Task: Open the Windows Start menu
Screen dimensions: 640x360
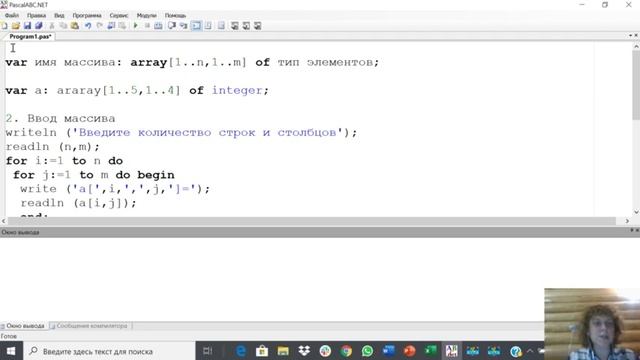Action: click(x=11, y=351)
